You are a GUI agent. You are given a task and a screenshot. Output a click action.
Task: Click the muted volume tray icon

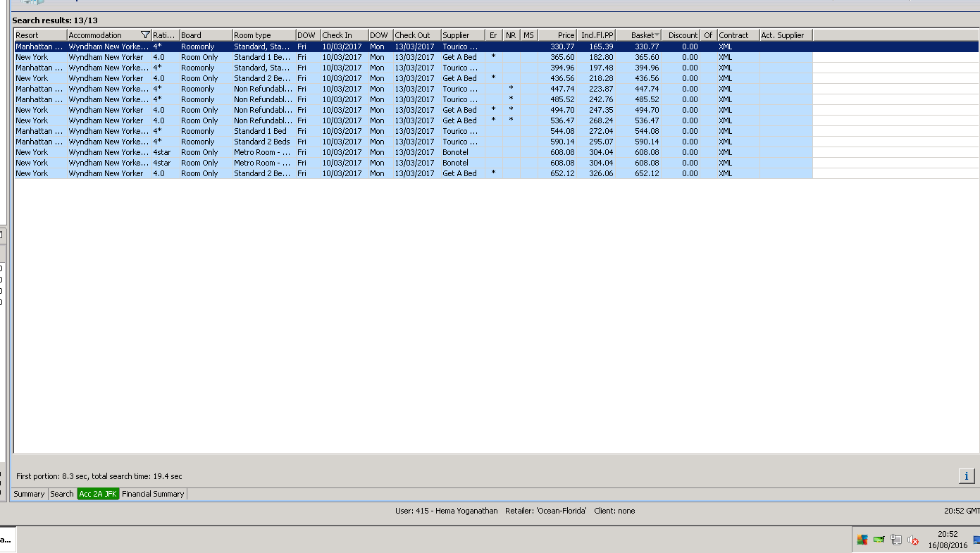click(x=913, y=540)
